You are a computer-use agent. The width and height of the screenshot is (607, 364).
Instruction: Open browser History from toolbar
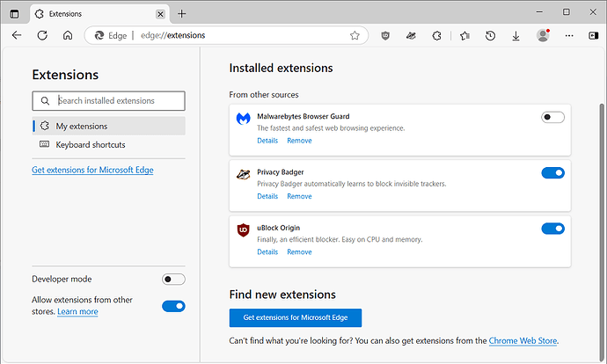[490, 35]
